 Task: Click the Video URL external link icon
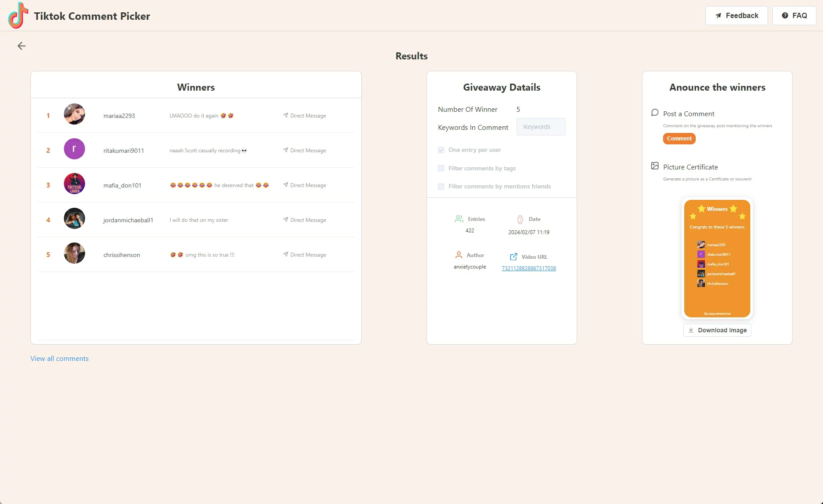point(514,257)
